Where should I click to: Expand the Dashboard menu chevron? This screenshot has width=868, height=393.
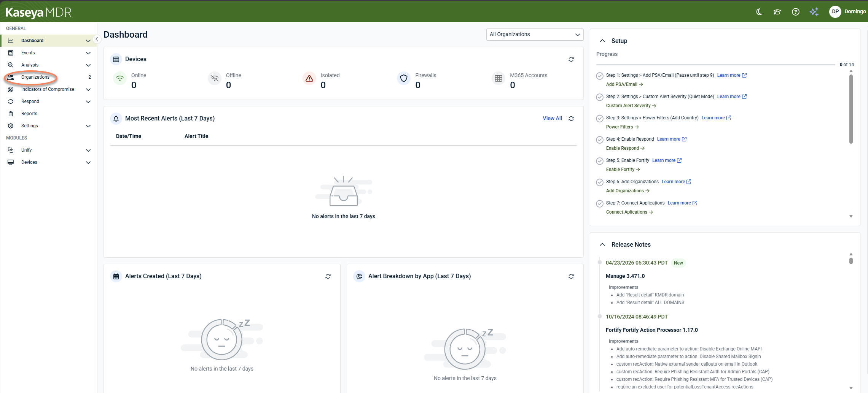(88, 41)
